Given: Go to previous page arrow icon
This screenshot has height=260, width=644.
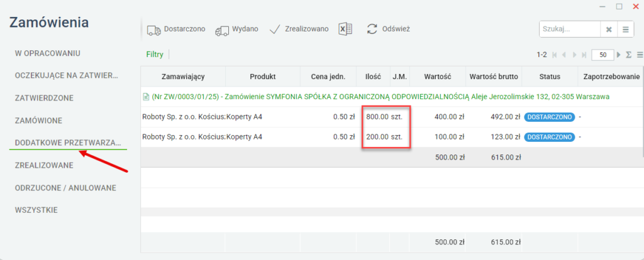Looking at the screenshot, I should click(x=564, y=55).
